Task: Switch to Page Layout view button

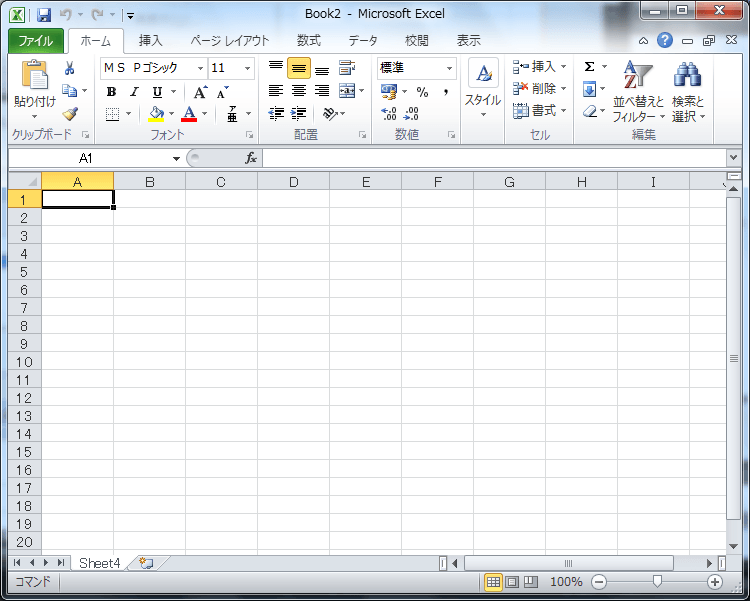Action: [x=512, y=582]
